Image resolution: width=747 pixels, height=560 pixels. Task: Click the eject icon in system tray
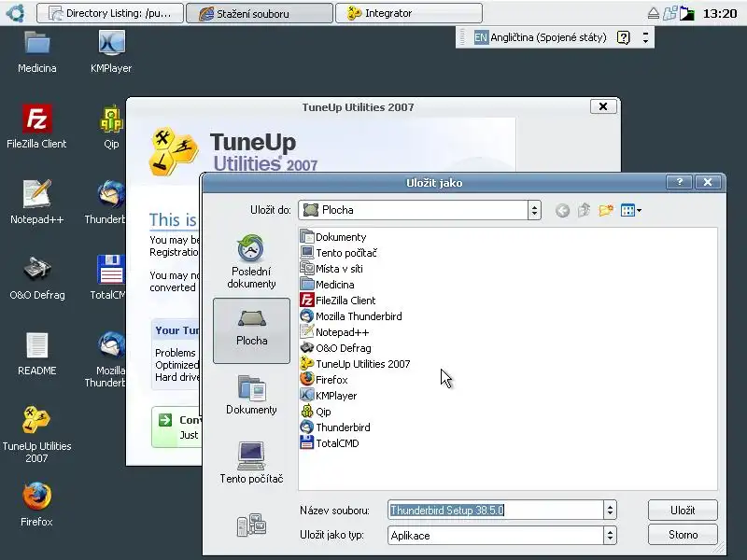[654, 13]
